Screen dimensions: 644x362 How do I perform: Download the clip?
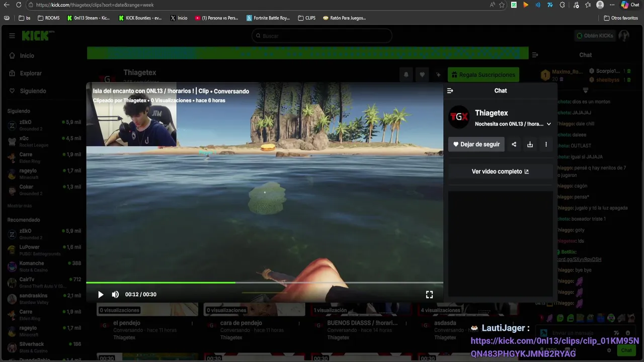click(x=530, y=144)
